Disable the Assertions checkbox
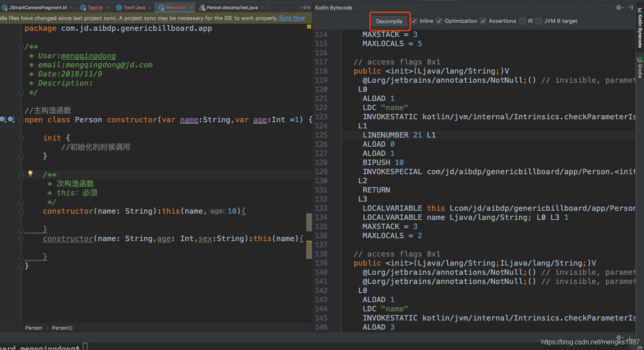Image resolution: width=644 pixels, height=350 pixels. (x=483, y=21)
